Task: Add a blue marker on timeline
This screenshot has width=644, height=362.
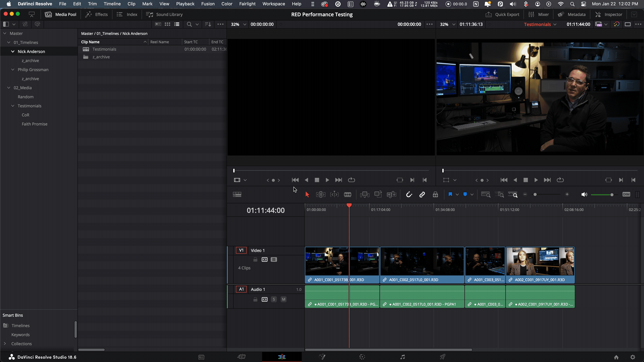Action: click(465, 194)
